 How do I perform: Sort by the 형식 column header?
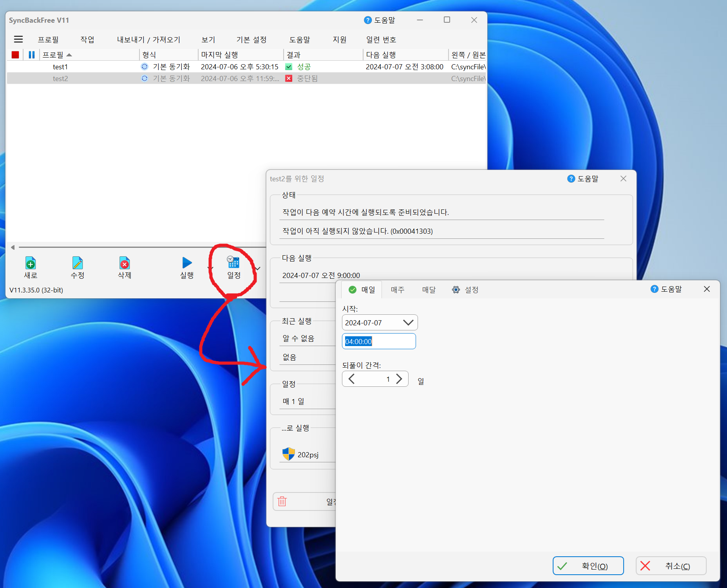click(x=169, y=55)
